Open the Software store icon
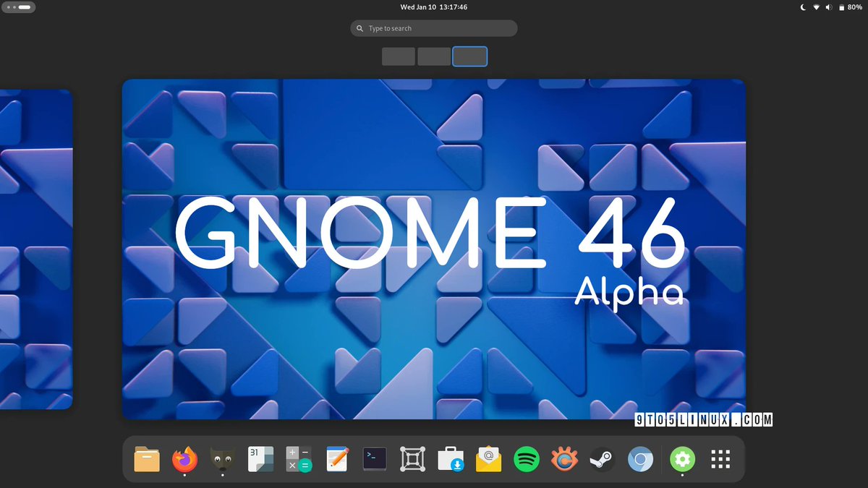This screenshot has height=488, width=868. coord(451,459)
